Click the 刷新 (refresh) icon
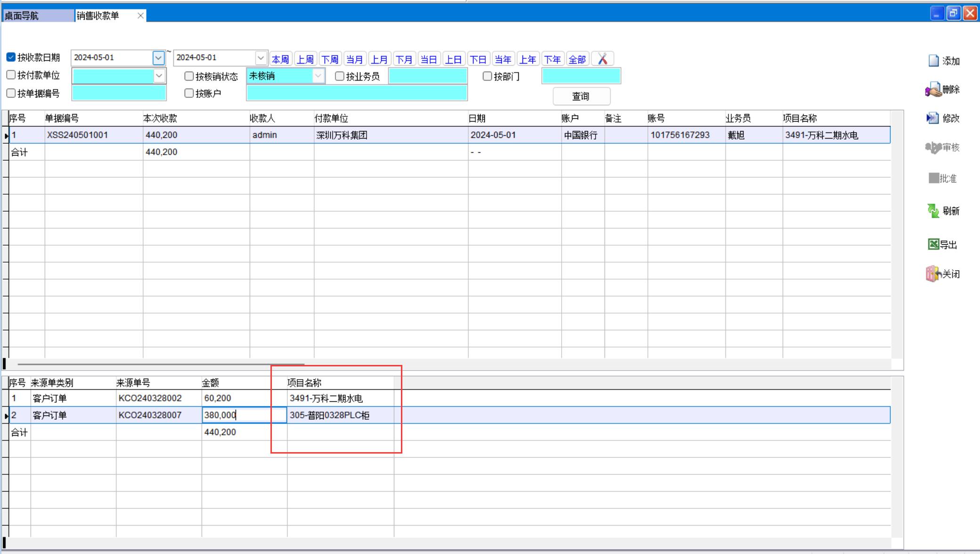 point(933,211)
